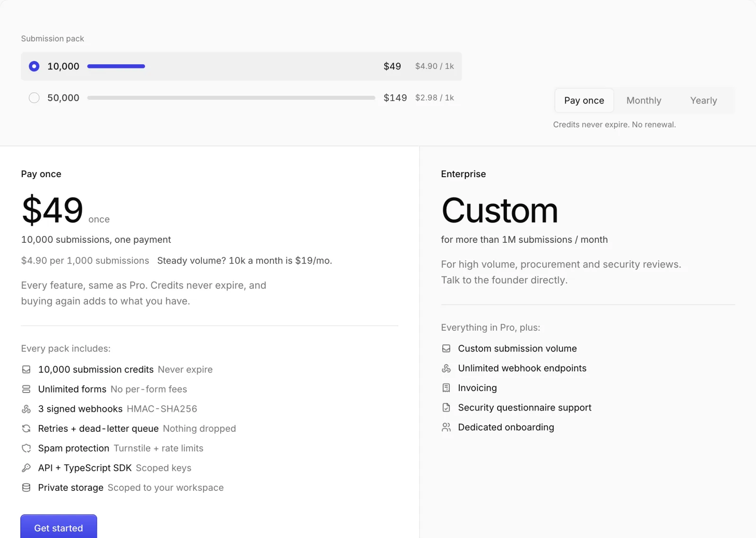Switch to the Monthly billing tab

[644, 101]
